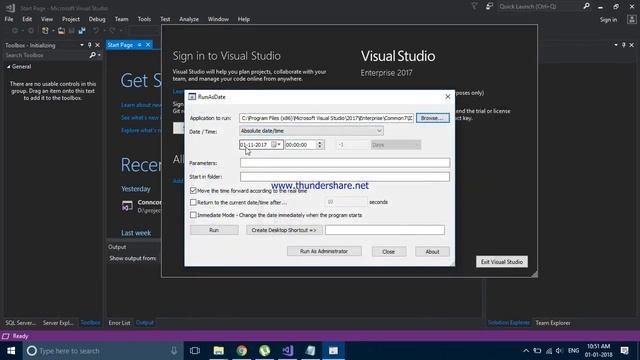Click the time field stepper arrows
640x360 pixels.
click(x=320, y=144)
